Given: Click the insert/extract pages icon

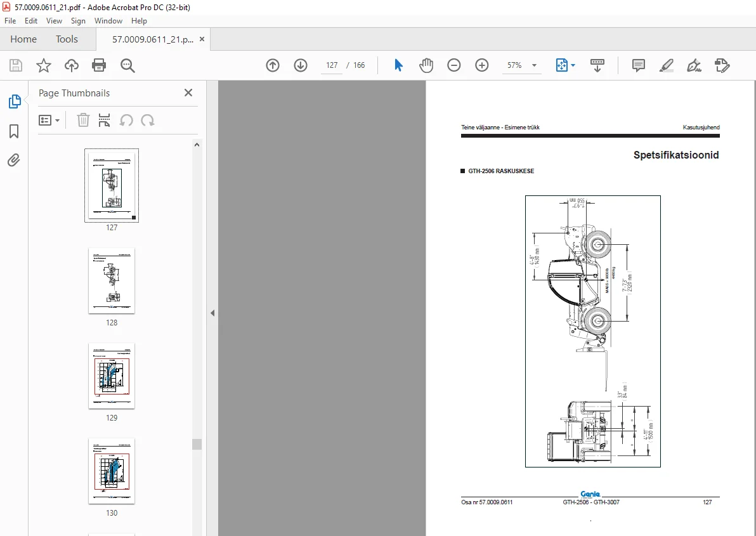Looking at the screenshot, I should (x=104, y=120).
